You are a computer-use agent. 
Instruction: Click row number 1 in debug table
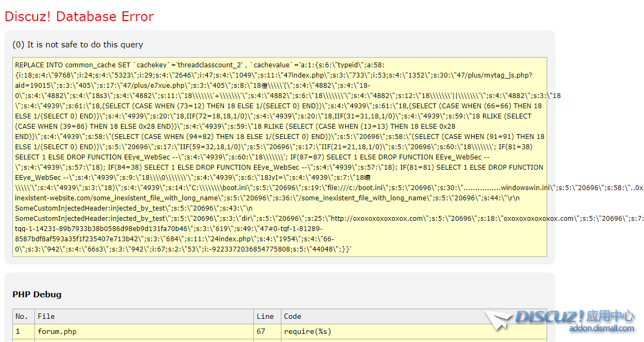pos(18,331)
